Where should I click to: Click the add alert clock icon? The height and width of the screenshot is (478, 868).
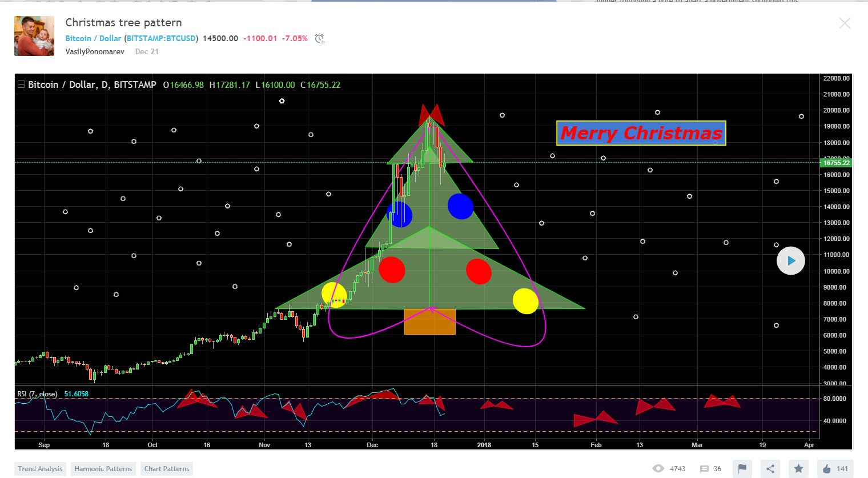coord(320,39)
